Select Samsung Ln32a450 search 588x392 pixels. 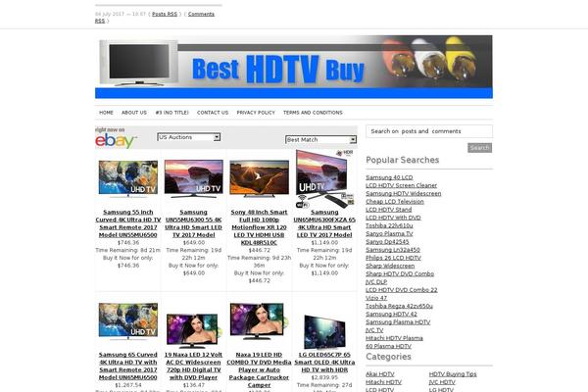[x=393, y=250]
